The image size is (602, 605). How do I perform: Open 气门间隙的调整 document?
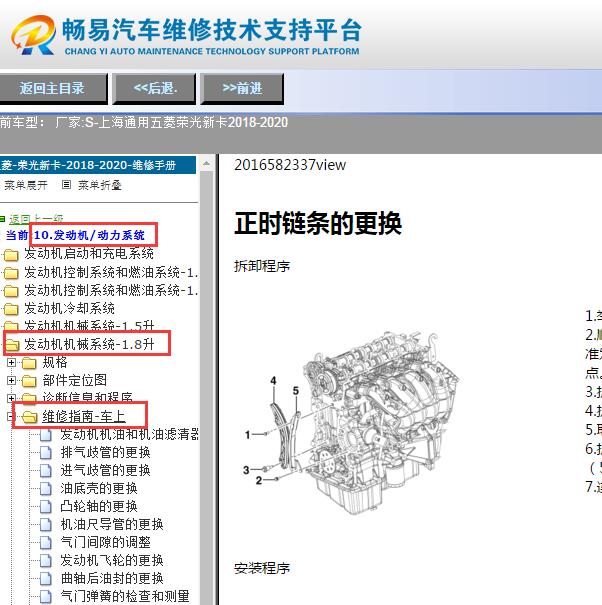click(x=105, y=542)
